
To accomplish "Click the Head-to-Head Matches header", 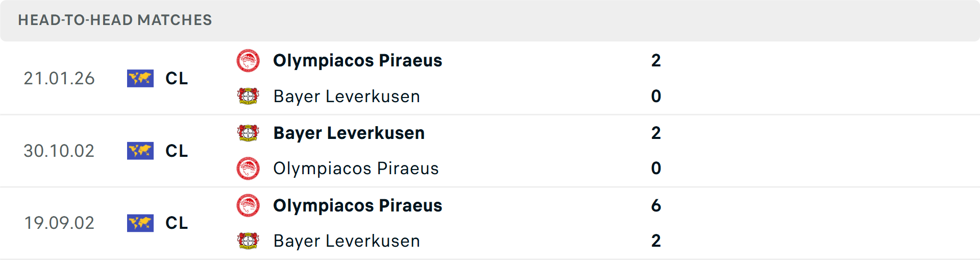I will tap(115, 20).
